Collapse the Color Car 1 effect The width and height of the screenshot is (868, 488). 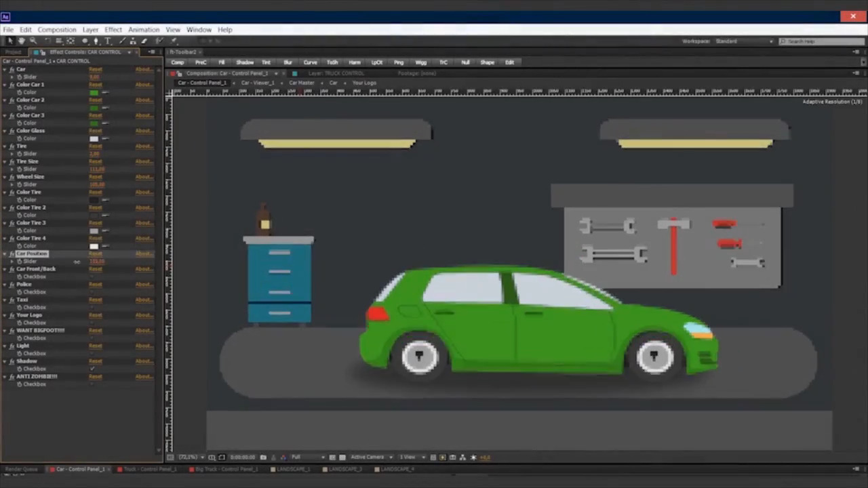4,85
